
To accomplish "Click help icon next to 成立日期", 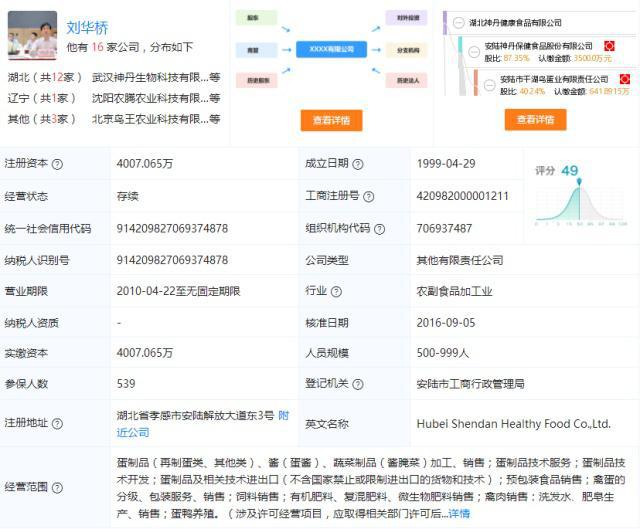I will pos(358,164).
